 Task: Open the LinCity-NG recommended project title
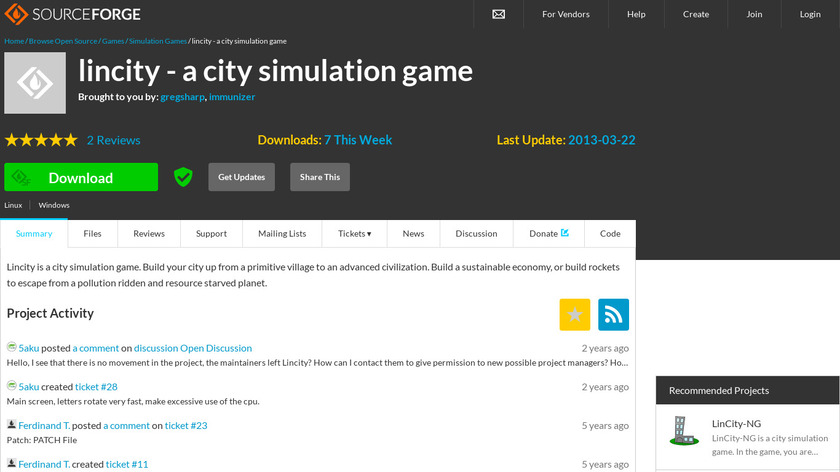coord(736,424)
